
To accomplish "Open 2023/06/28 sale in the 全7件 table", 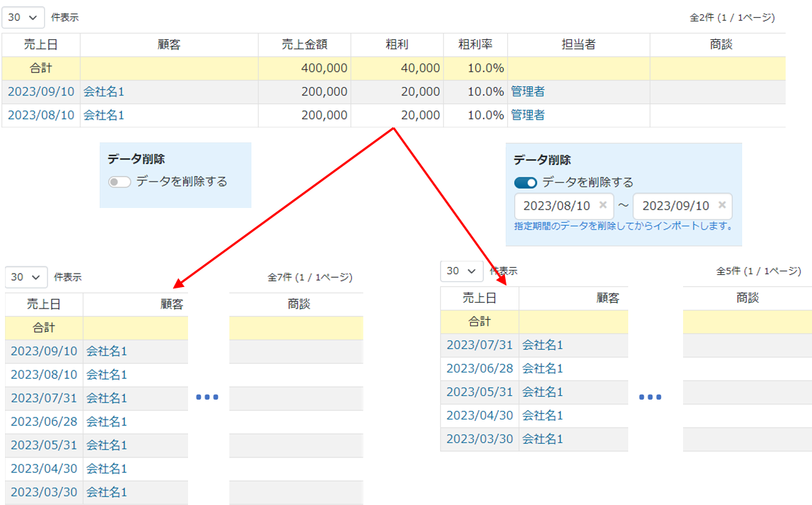I will 44,422.
